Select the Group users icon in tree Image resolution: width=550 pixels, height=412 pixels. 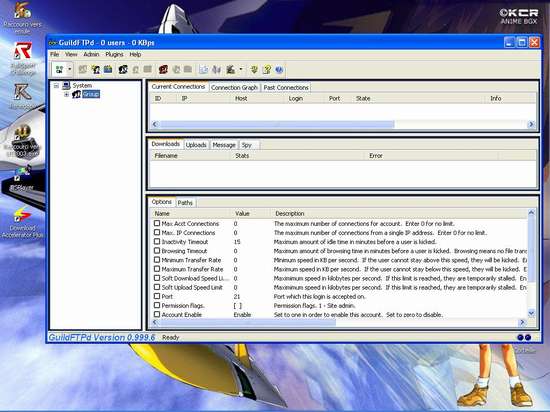coord(76,94)
